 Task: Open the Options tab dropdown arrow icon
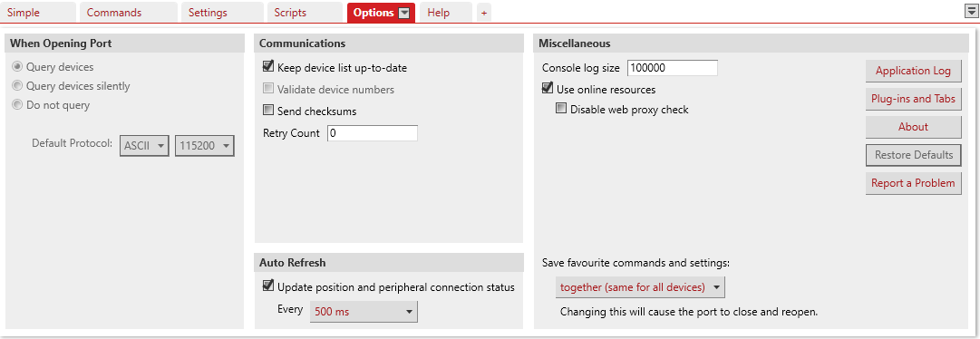(404, 13)
